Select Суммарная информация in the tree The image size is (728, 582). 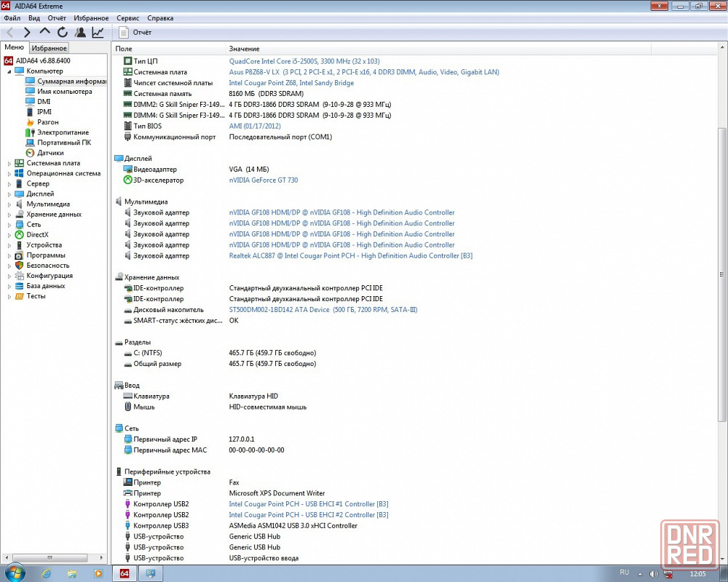tap(71, 81)
